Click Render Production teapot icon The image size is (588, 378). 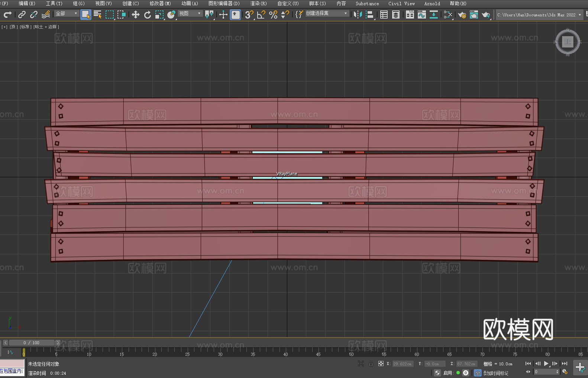(x=486, y=14)
